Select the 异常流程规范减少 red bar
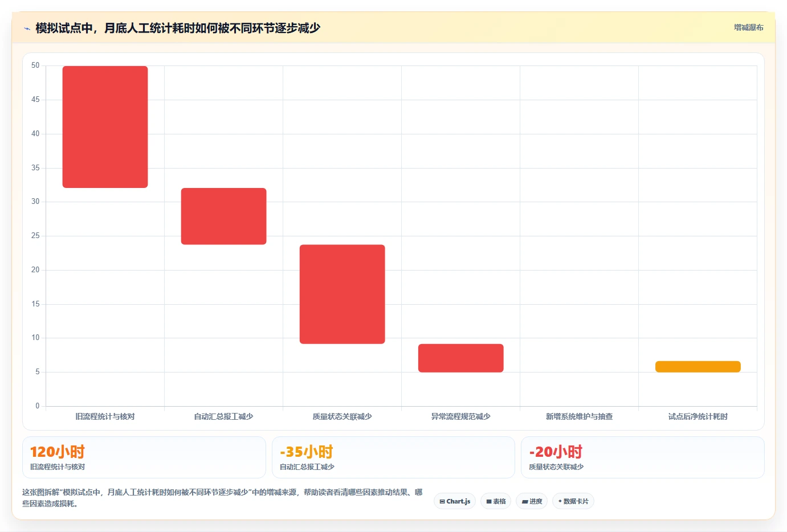This screenshot has width=787, height=532. click(460, 358)
